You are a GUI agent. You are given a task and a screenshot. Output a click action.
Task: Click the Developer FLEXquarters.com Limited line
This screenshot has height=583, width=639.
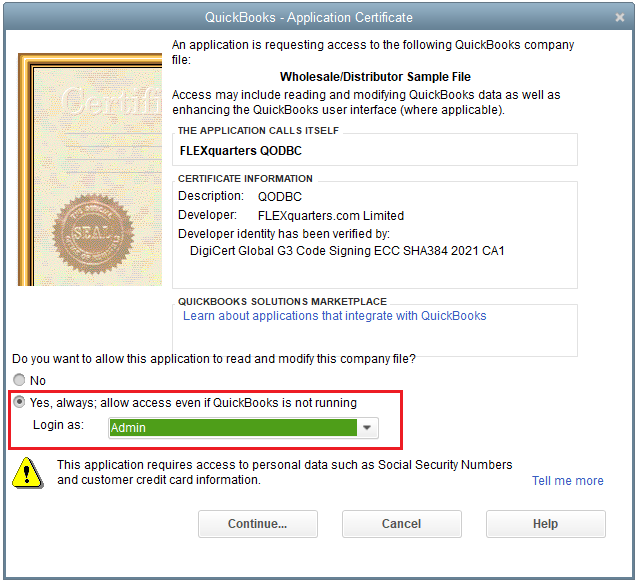(291, 215)
